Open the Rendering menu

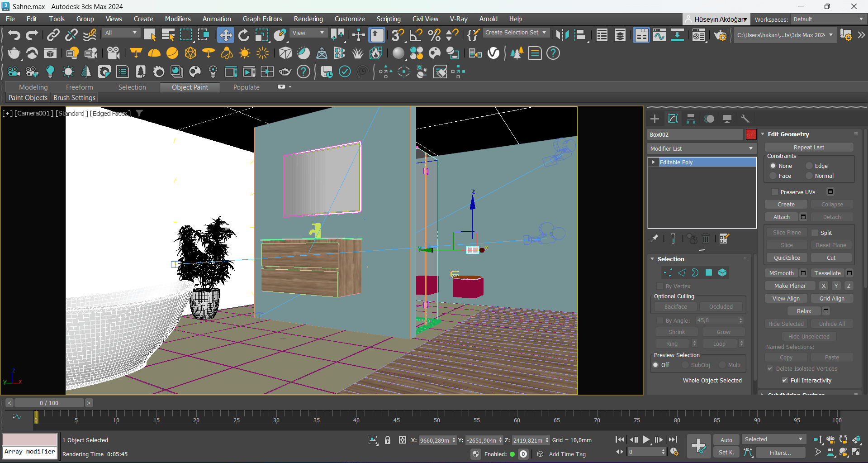(x=308, y=19)
